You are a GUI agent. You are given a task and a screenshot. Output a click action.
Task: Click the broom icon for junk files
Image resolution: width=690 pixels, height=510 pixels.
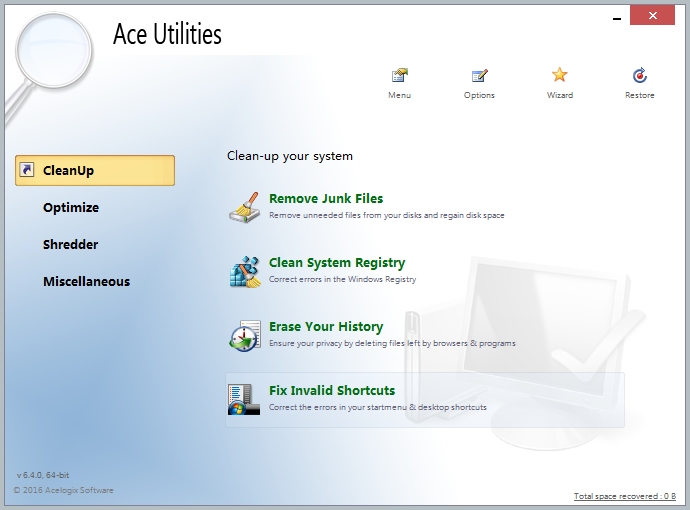coord(245,206)
